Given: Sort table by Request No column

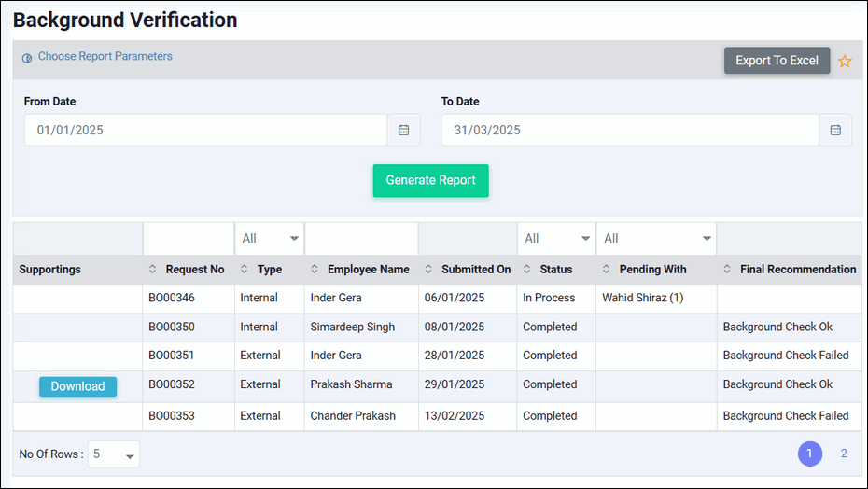Looking at the screenshot, I should [x=153, y=270].
